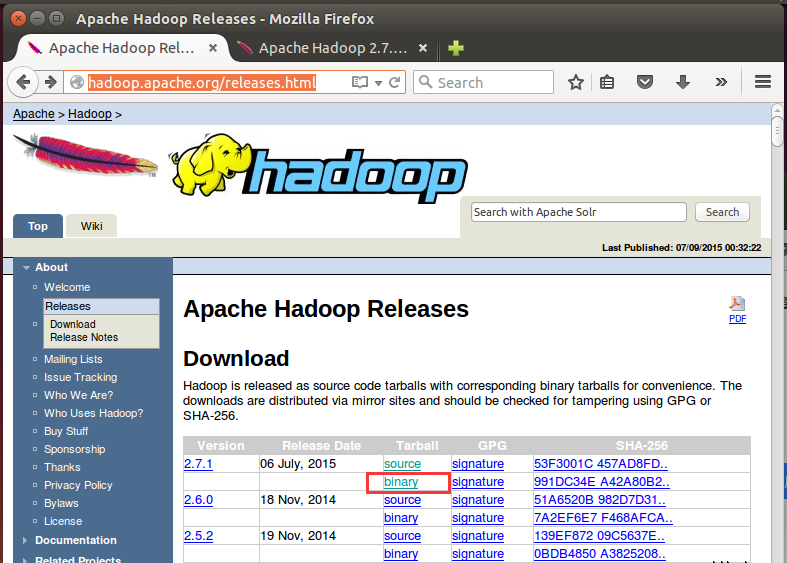Open the Firefox hamburger menu
Viewport: 787px width, 563px height.
coord(763,82)
